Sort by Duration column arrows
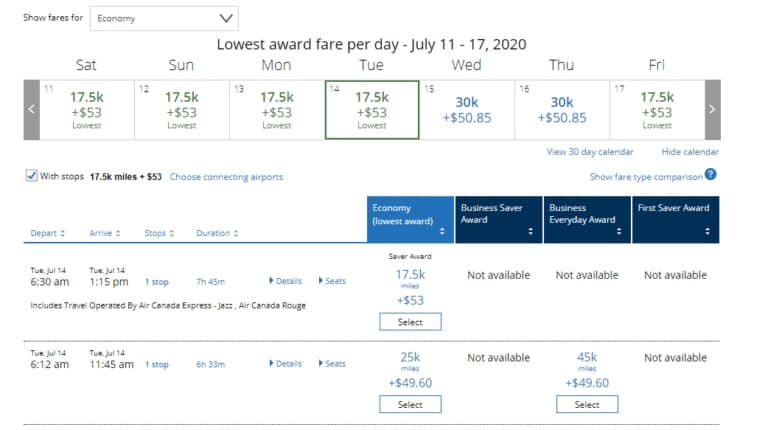Screen dimensions: 768x430 point(236,233)
